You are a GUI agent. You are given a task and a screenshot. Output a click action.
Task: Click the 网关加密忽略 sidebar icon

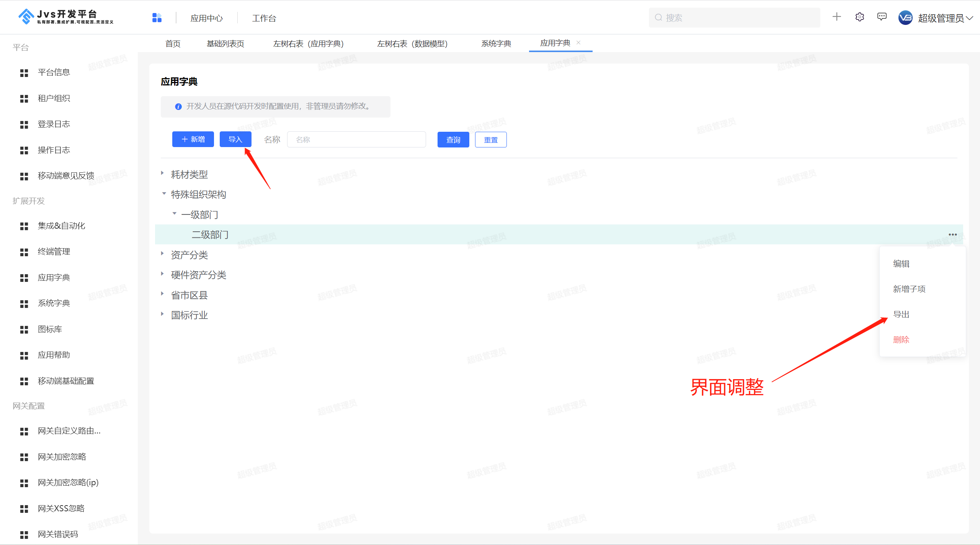coord(24,457)
